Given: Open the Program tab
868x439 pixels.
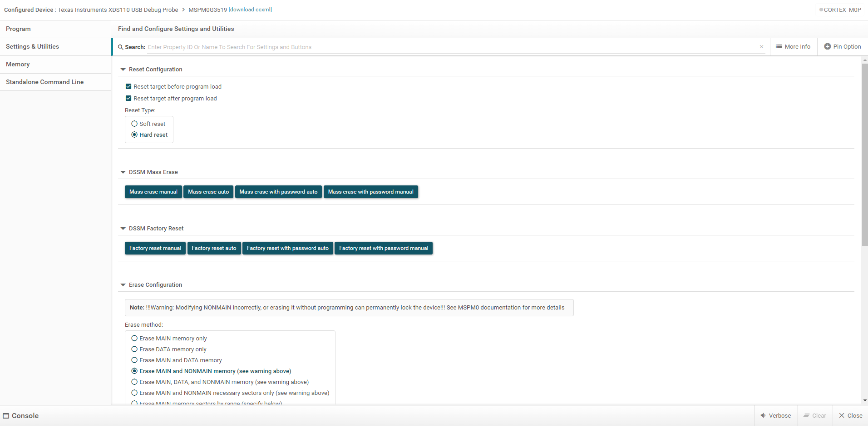Looking at the screenshot, I should pos(55,29).
